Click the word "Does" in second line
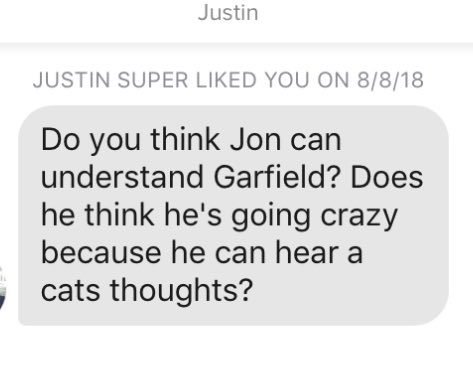Viewport: 473px width, 369px height. pyautogui.click(x=387, y=177)
